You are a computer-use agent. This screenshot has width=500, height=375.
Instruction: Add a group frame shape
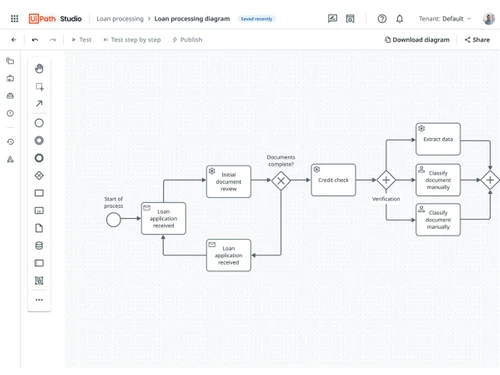(x=39, y=281)
